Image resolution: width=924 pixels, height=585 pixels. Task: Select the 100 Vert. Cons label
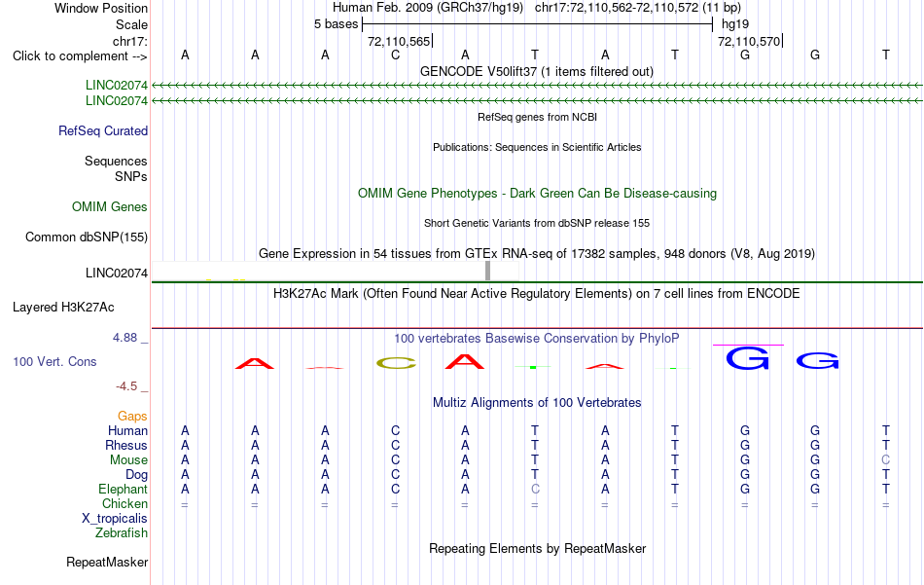pos(54,361)
